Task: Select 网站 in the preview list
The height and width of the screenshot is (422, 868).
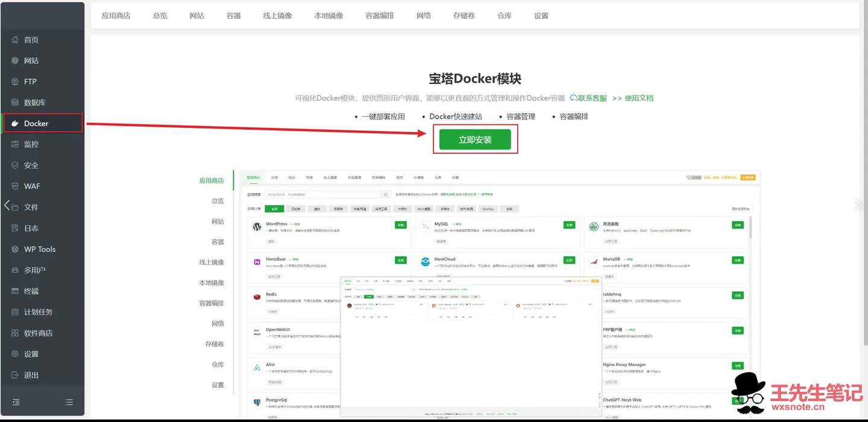Action: [218, 221]
